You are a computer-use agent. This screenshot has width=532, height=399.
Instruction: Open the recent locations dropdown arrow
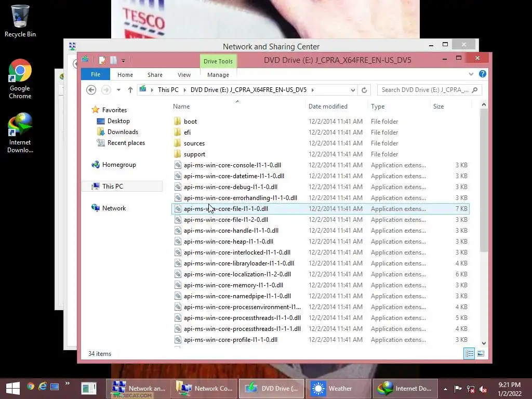tap(118, 90)
